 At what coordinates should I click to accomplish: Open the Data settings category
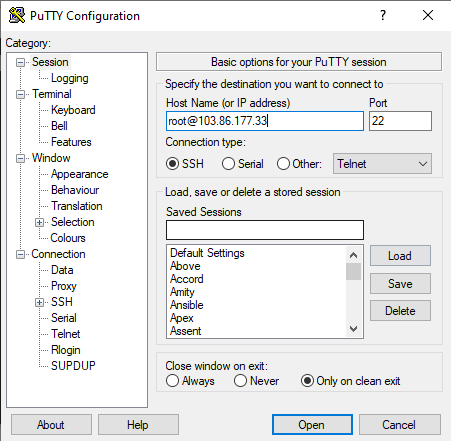(x=62, y=270)
